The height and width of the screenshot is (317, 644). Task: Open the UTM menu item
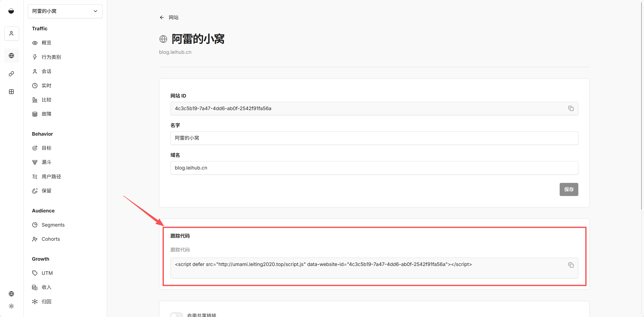coord(47,273)
